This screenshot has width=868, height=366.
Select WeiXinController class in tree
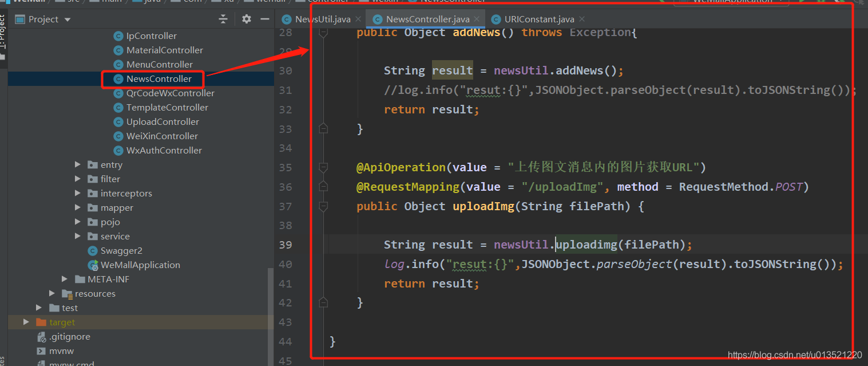[x=162, y=136]
